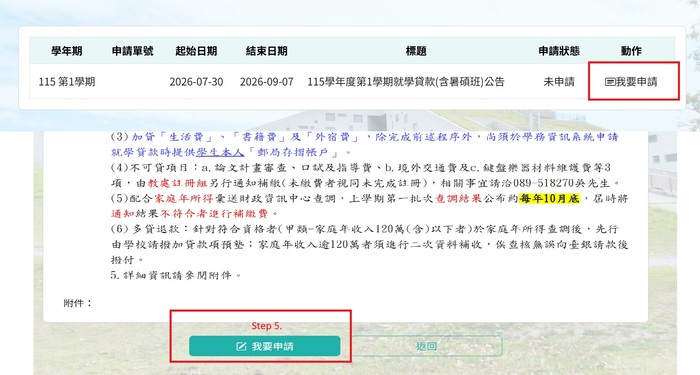Click the line 5. 詳細資訊請參閱附件

point(176,275)
